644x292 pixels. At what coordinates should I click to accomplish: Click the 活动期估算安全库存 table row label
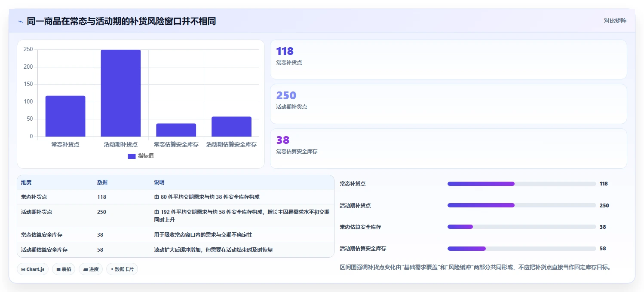click(44, 250)
